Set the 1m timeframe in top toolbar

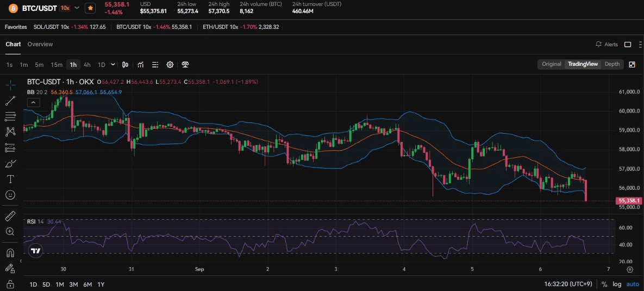(24, 65)
